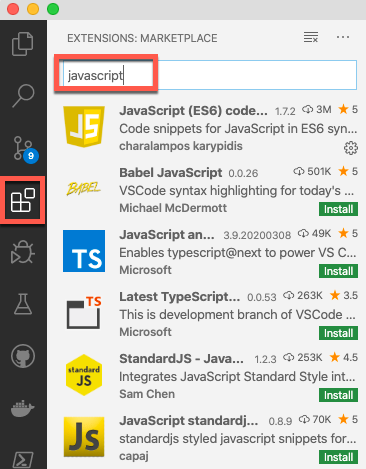Click Latest TypeScript extension window icon
This screenshot has height=469, width=366.
pos(84,313)
